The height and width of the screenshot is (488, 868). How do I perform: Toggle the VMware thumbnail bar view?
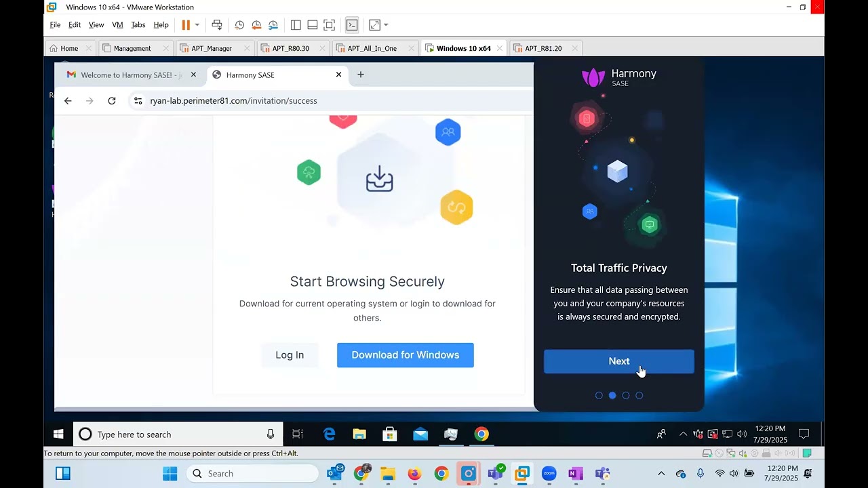click(313, 25)
